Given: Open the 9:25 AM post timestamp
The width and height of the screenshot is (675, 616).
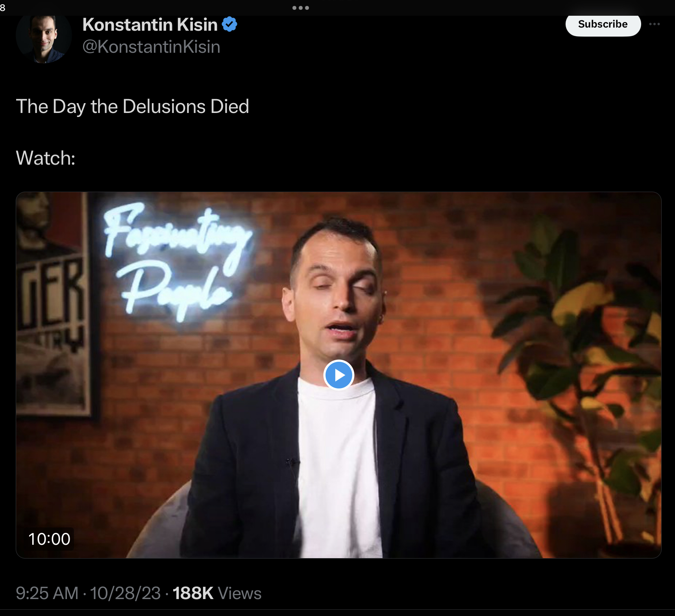Looking at the screenshot, I should pyautogui.click(x=47, y=593).
